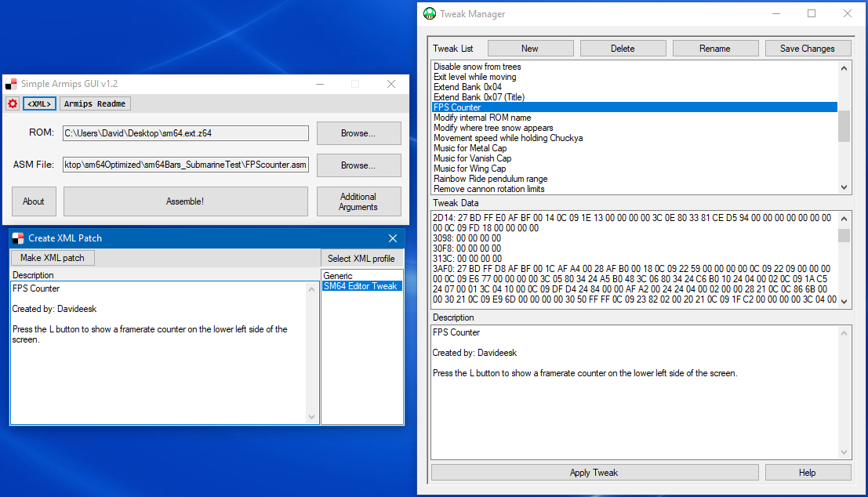Viewport: 868px width, 497px height.
Task: Toggle the <XML> patch panel button
Action: point(39,103)
